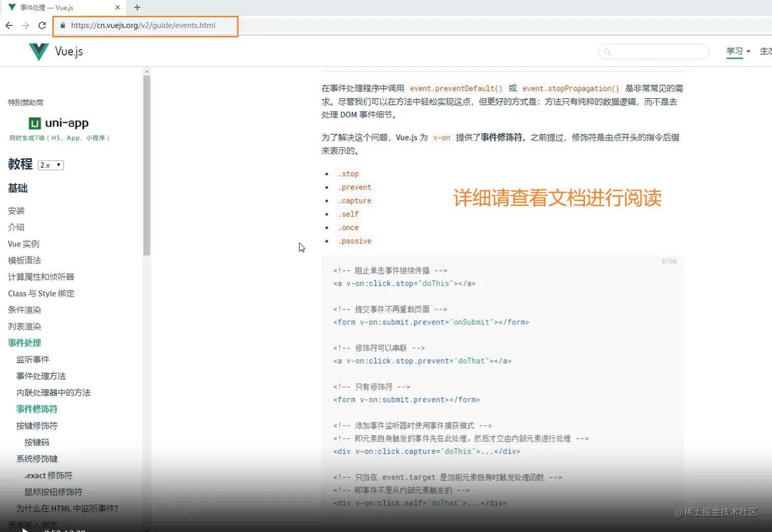Click the .capture modifier text

(x=354, y=201)
